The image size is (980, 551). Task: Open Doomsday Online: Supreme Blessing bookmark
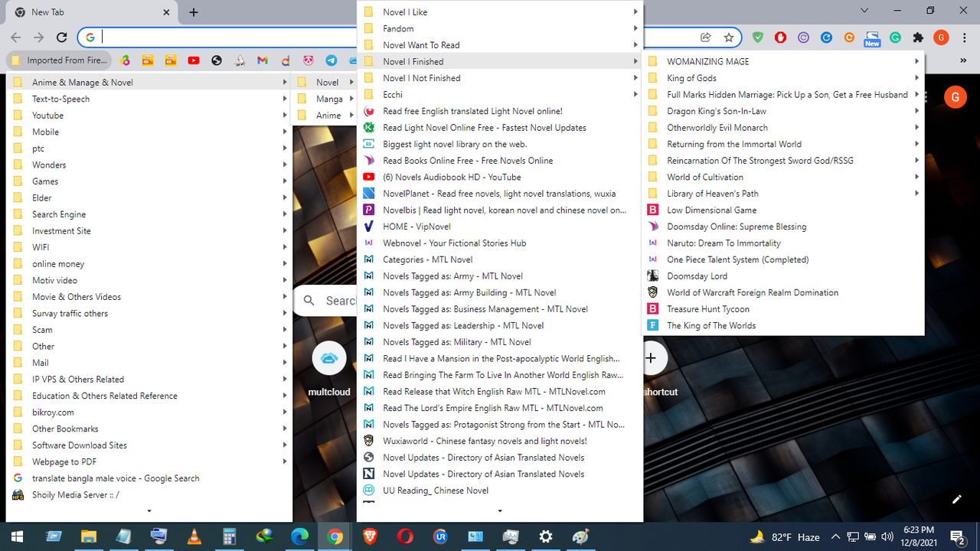pos(783,227)
